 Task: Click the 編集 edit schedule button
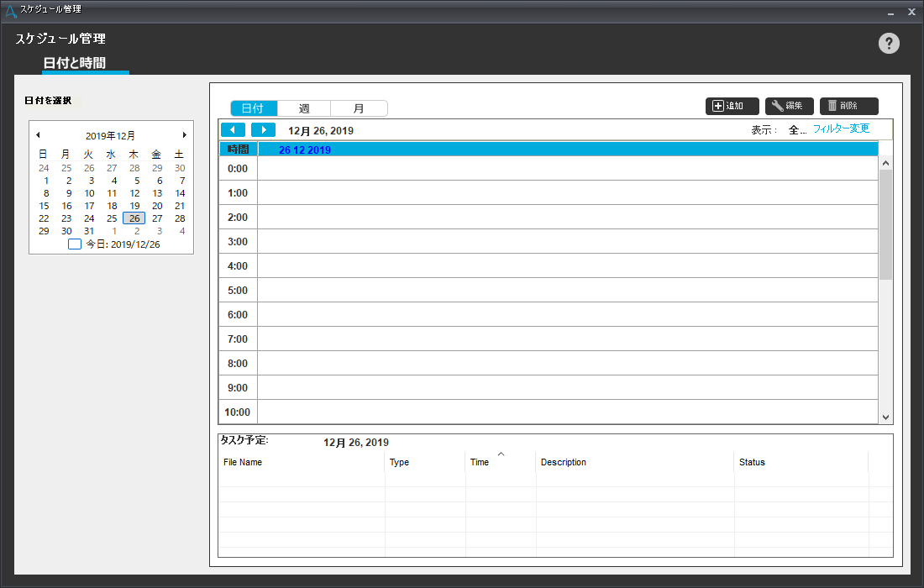[789, 106]
